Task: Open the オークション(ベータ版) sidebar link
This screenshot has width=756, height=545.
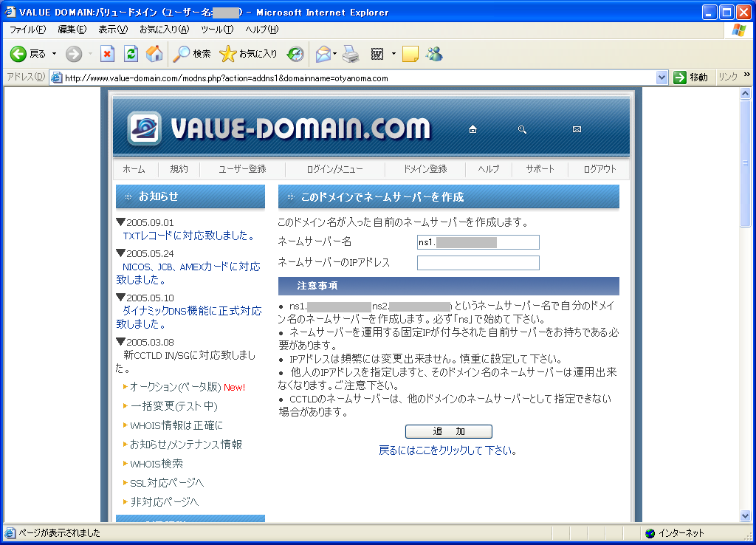Action: [176, 387]
